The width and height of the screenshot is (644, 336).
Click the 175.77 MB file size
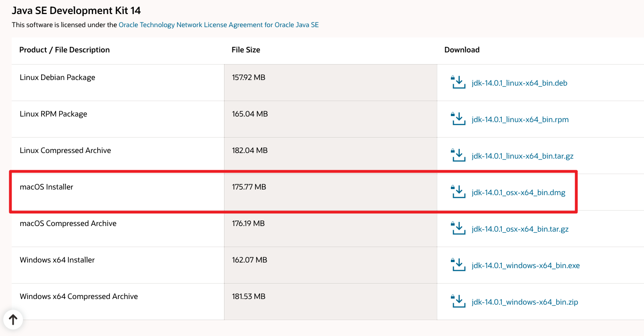pos(249,187)
